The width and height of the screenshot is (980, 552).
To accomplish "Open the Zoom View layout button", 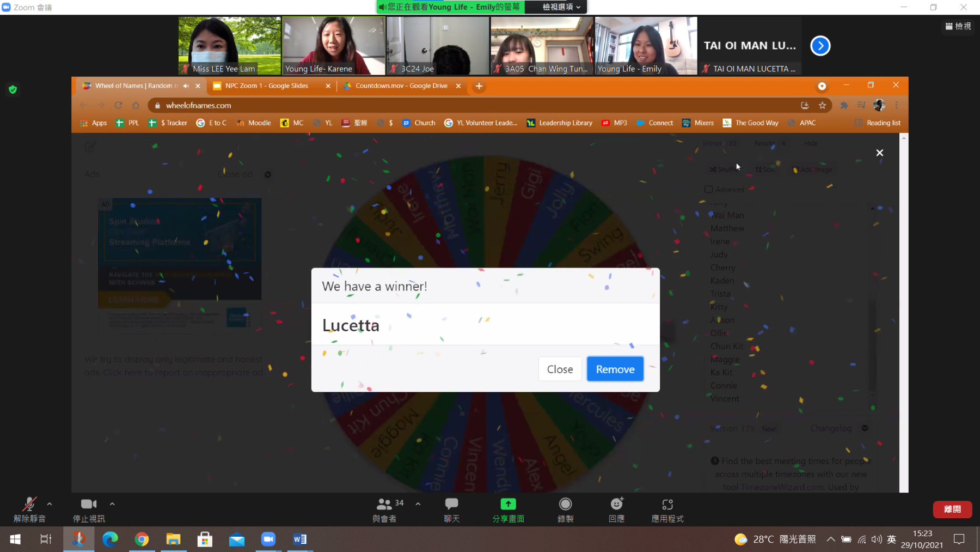I will click(958, 26).
